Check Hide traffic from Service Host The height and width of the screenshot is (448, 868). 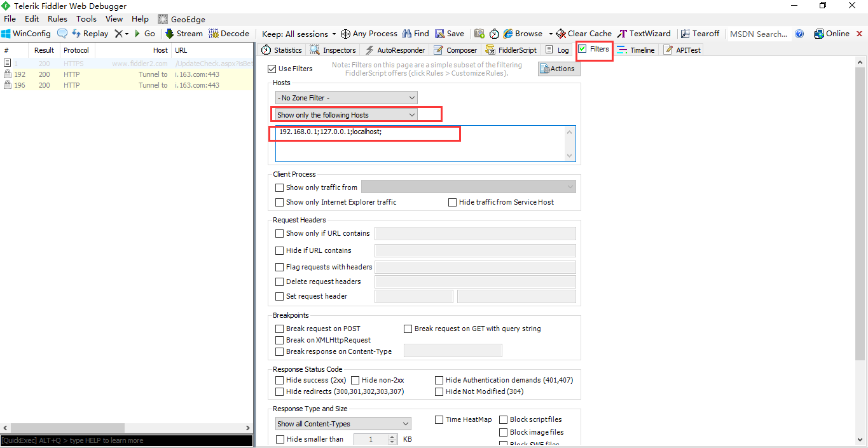[453, 202]
